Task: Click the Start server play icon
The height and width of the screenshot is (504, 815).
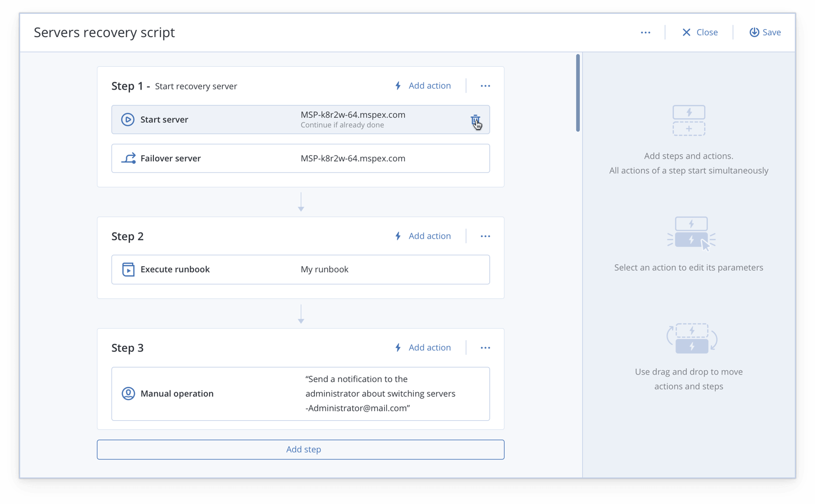Action: point(128,119)
